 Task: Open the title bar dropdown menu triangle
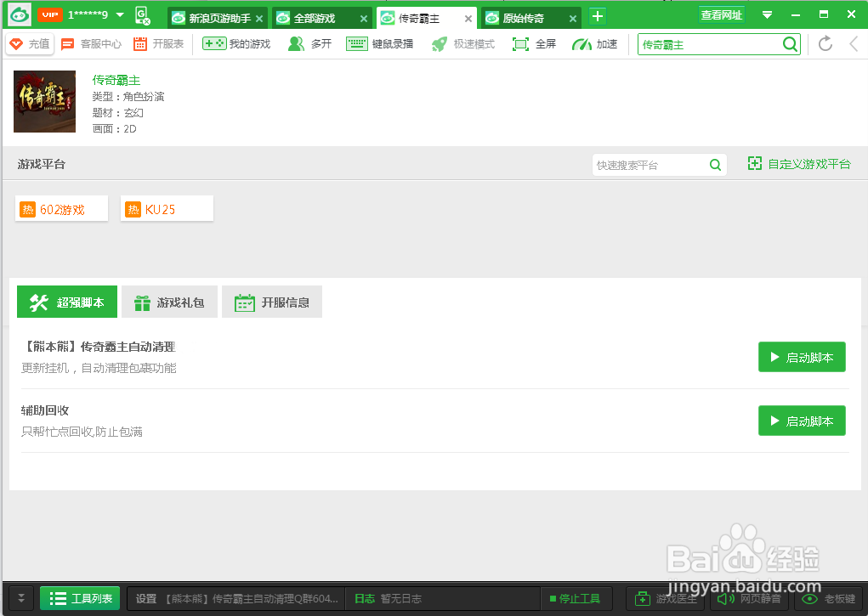pyautogui.click(x=767, y=15)
